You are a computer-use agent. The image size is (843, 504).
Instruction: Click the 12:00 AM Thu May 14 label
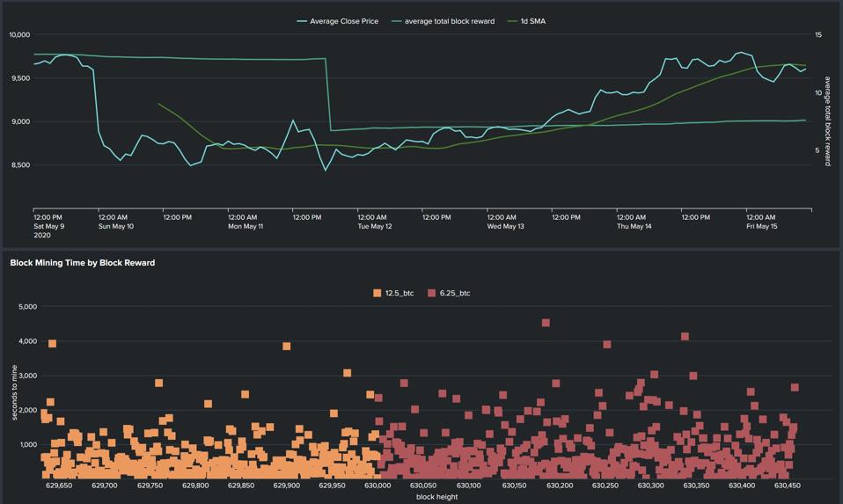634,222
